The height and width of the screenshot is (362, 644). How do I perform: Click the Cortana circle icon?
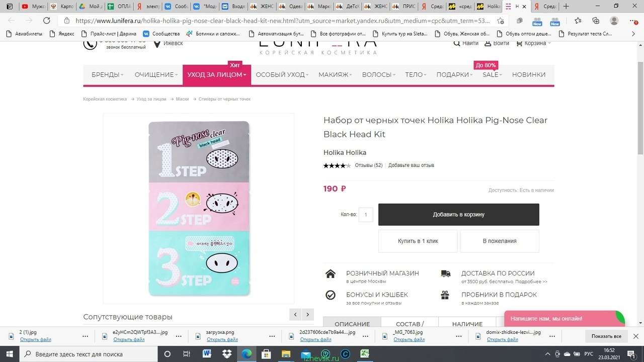(168, 354)
